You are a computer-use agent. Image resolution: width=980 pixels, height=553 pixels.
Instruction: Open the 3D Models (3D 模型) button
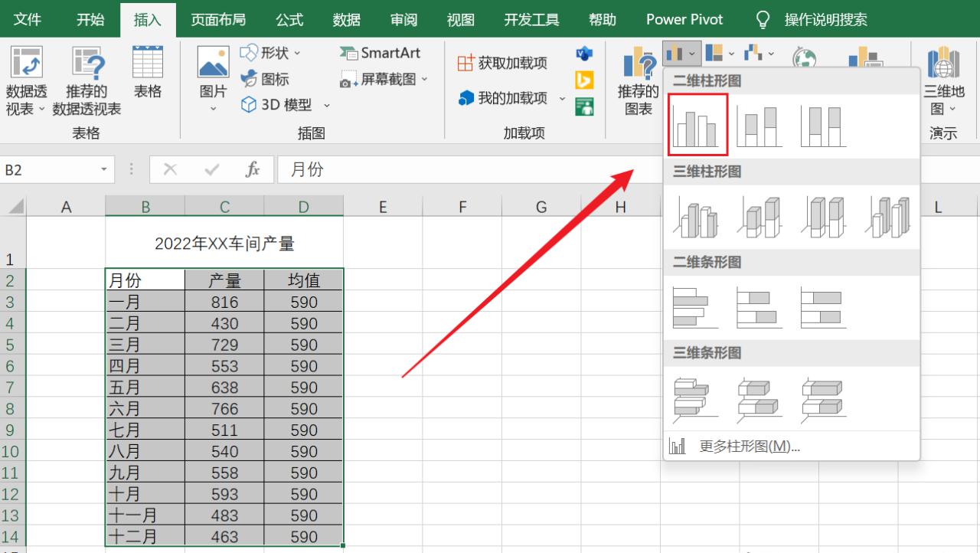point(285,104)
